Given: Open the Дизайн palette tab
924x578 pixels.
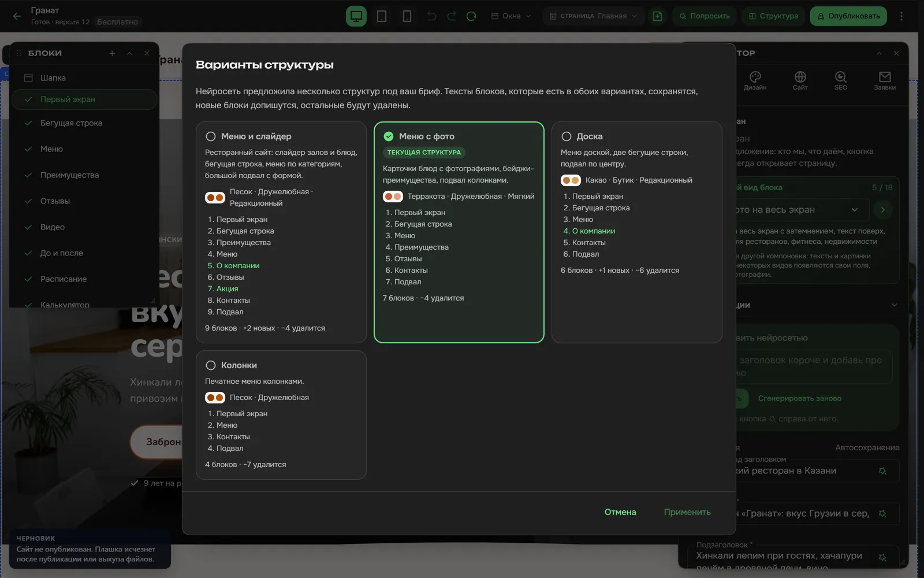Looking at the screenshot, I should click(x=755, y=80).
